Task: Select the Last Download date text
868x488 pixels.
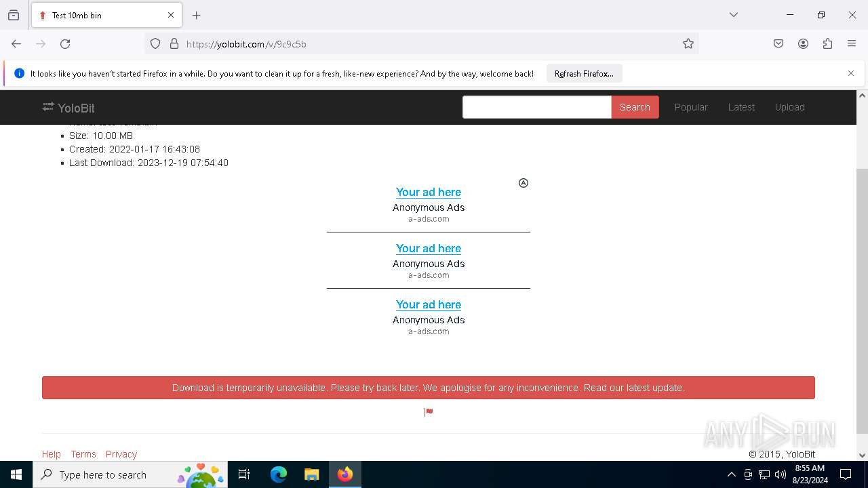Action: point(149,163)
